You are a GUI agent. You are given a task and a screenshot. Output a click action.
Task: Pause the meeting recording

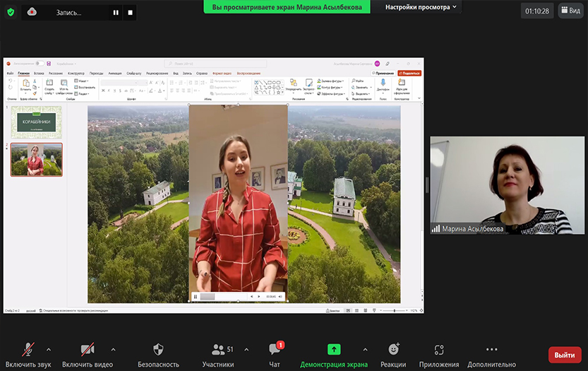(116, 13)
